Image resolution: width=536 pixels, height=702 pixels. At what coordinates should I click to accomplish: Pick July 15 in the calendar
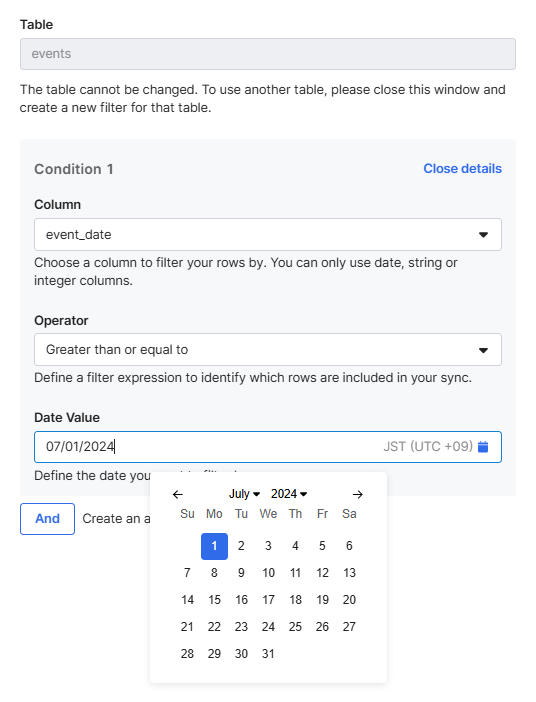[214, 600]
